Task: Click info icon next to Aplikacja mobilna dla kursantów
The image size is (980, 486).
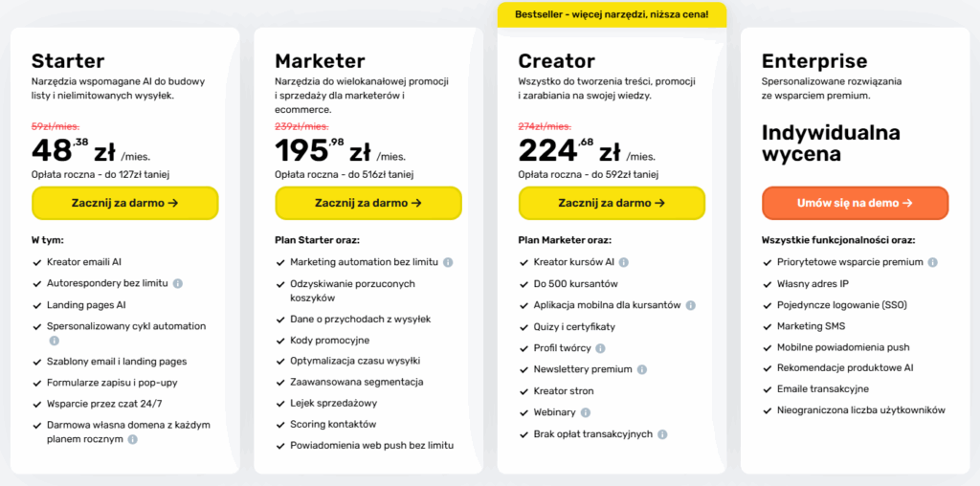Action: (x=690, y=305)
